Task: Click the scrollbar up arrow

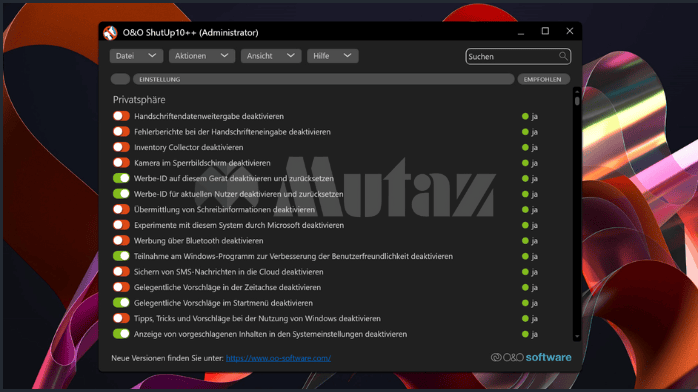Action: 577,91
